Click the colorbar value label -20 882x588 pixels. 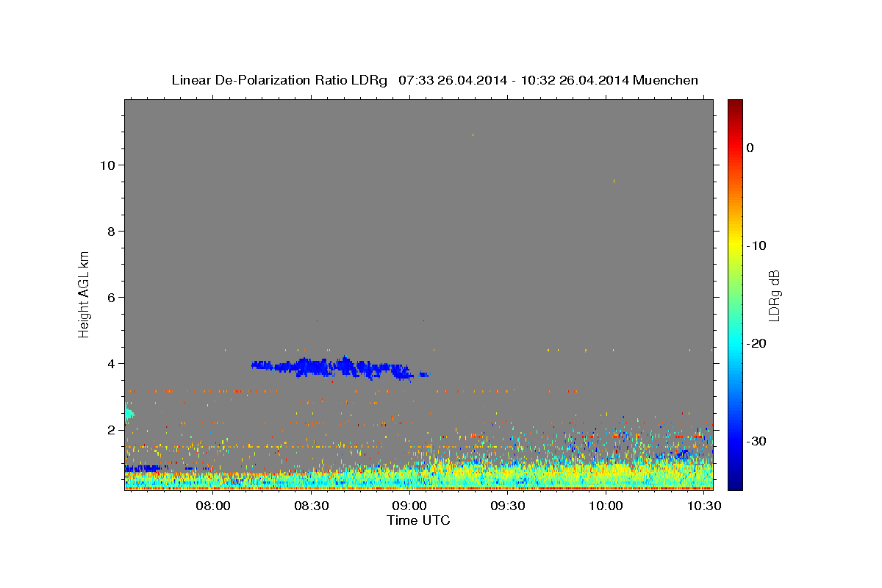pos(756,343)
